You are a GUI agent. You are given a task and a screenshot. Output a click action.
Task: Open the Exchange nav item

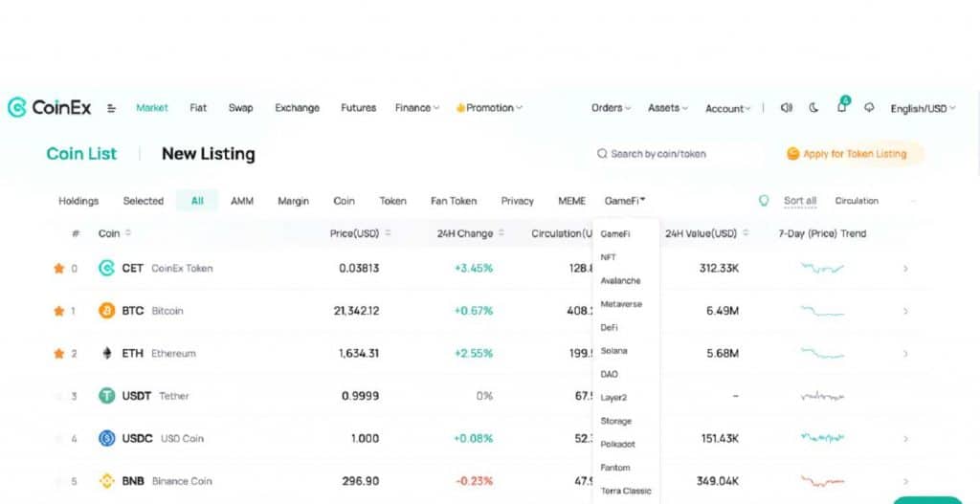coord(297,107)
